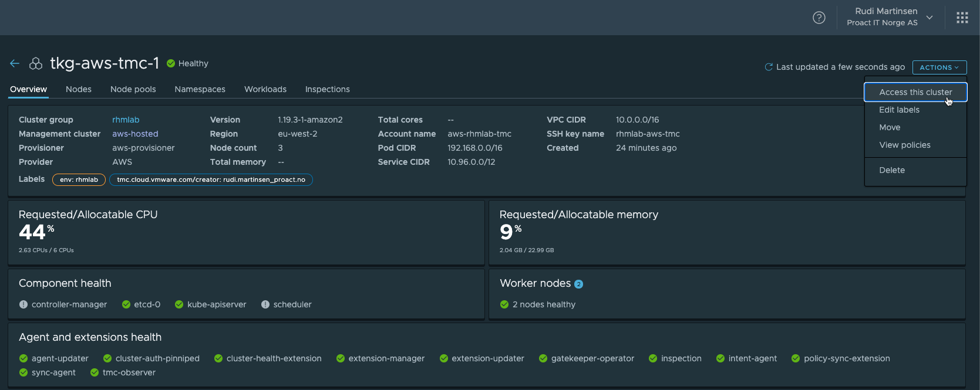This screenshot has width=980, height=390.
Task: Click the extension-manager health check icon
Action: click(x=341, y=358)
